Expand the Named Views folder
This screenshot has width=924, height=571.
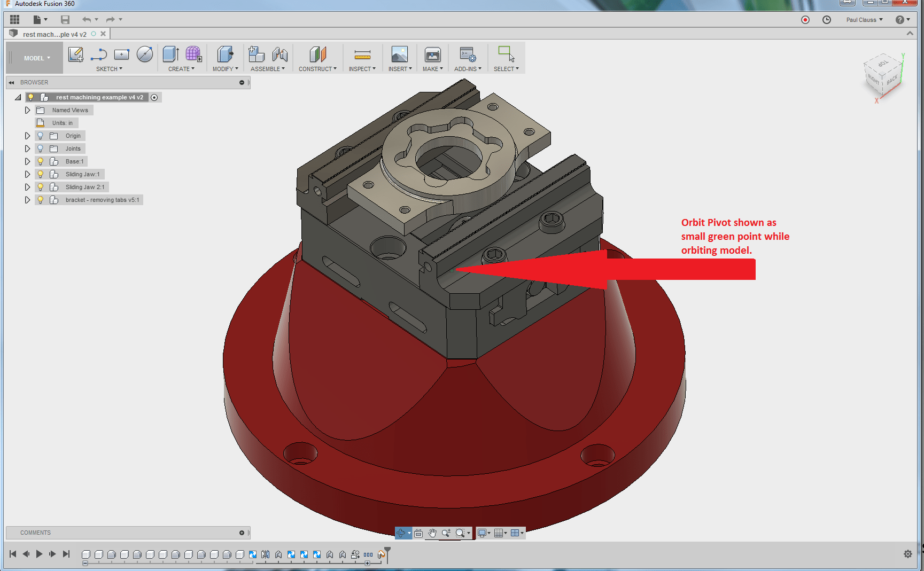click(x=27, y=109)
